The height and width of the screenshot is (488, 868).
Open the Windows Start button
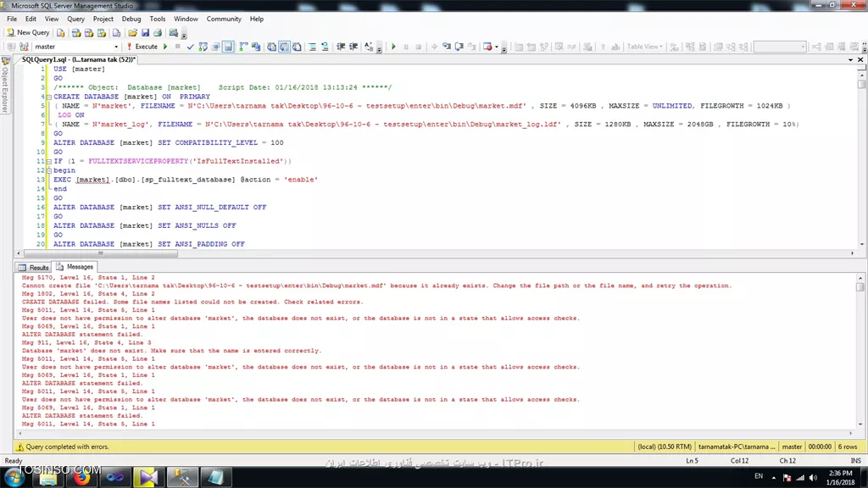click(14, 477)
